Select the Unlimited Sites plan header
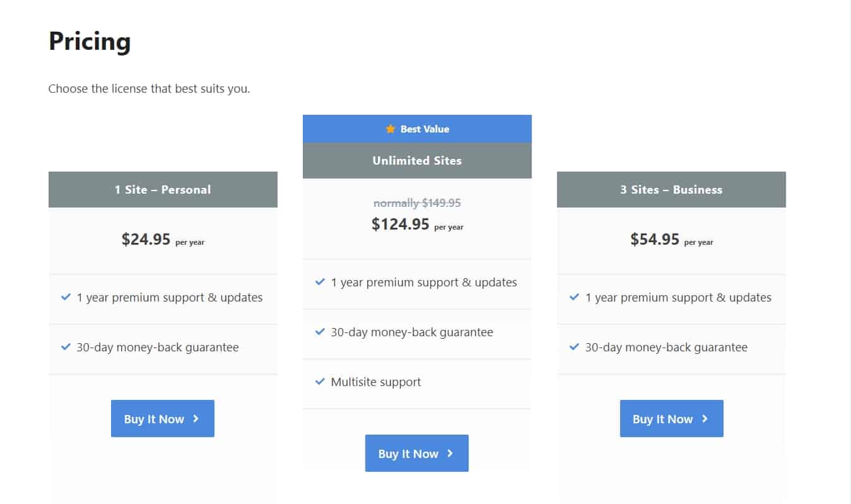This screenshot has width=851, height=504. click(x=417, y=160)
